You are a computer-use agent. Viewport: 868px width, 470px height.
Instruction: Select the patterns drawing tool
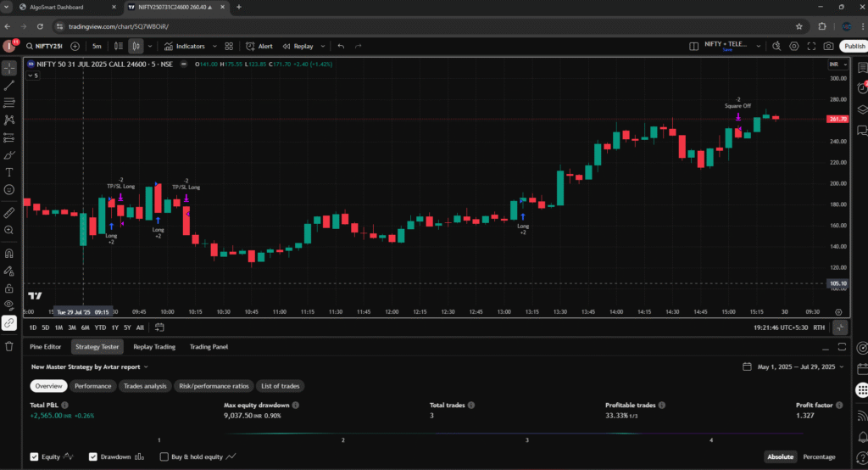click(9, 120)
